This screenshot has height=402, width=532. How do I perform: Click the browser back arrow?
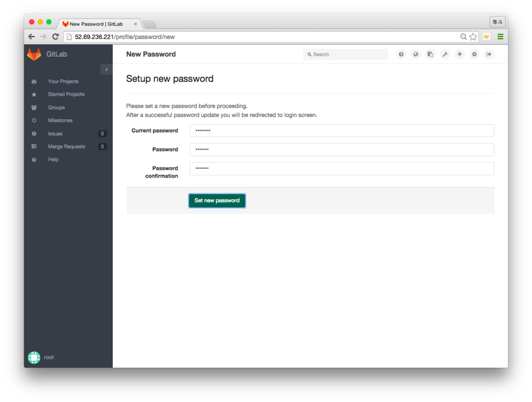coord(32,37)
